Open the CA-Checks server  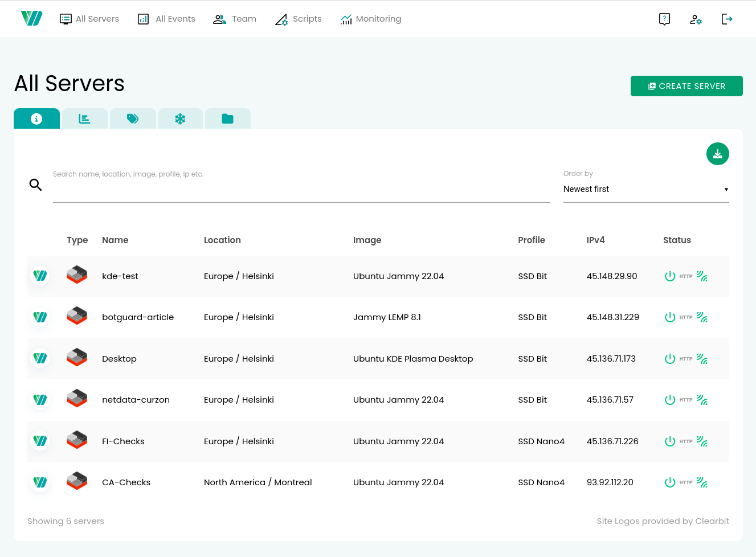coord(126,482)
